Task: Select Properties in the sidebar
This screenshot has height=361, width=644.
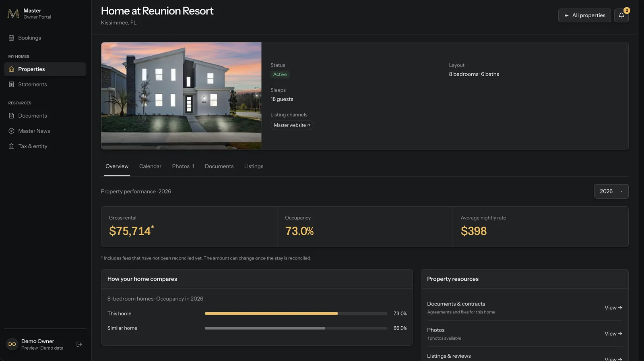Action: 45,69
